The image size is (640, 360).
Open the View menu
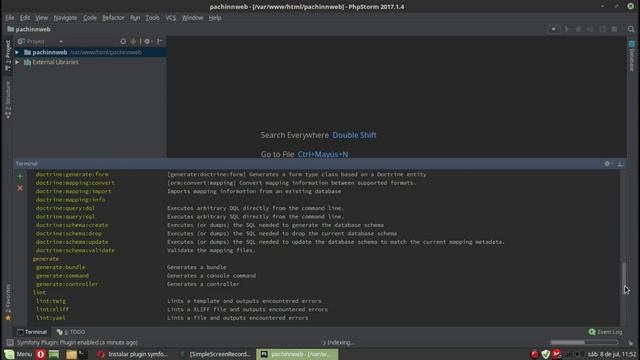(x=41, y=18)
